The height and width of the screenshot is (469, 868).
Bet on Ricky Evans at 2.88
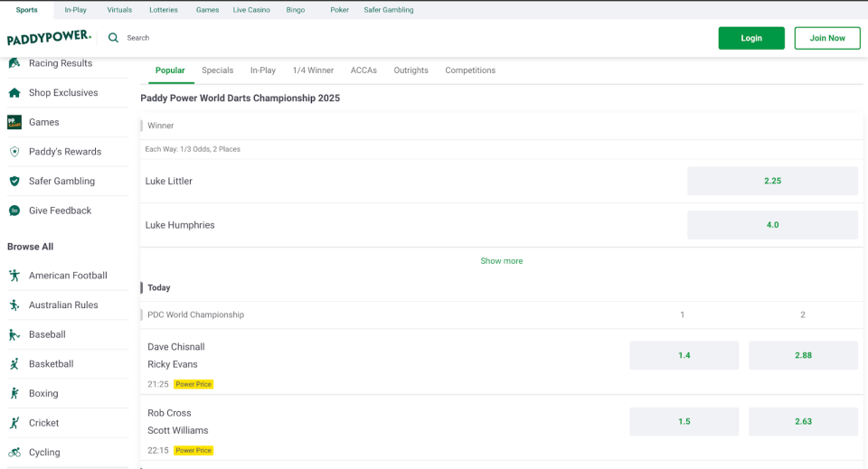coord(803,356)
